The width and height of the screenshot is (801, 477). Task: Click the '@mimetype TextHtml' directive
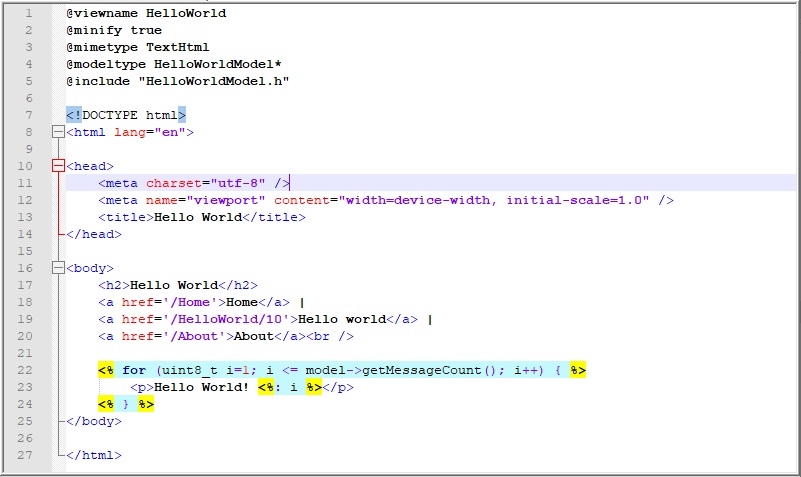tap(138, 47)
